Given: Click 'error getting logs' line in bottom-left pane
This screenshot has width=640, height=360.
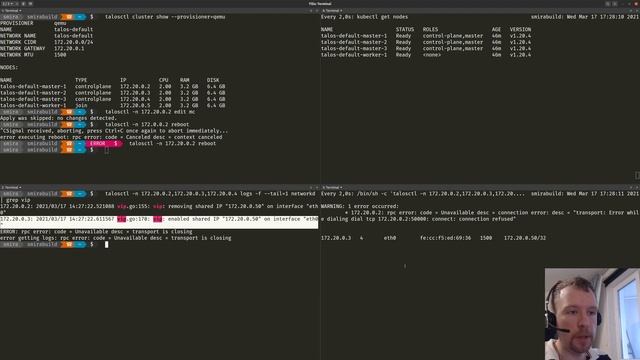Looking at the screenshot, I should click(116, 238).
